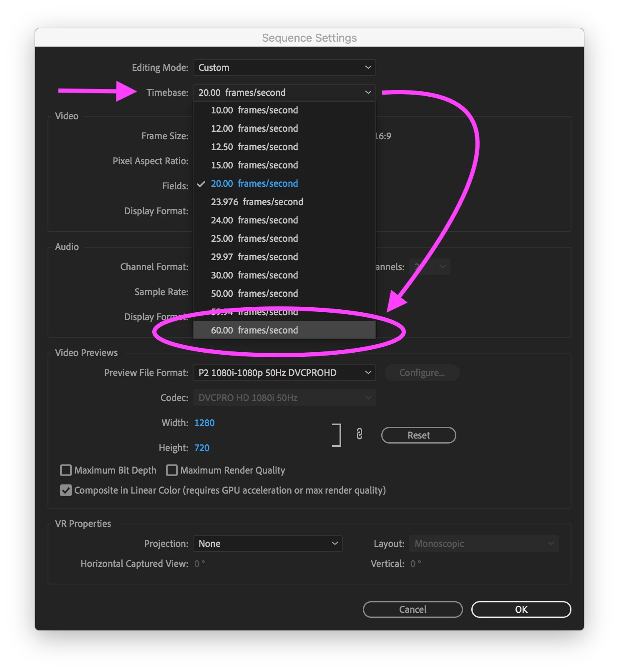Choose 12.00 frames/second option
The image size is (619, 672).
(x=284, y=128)
